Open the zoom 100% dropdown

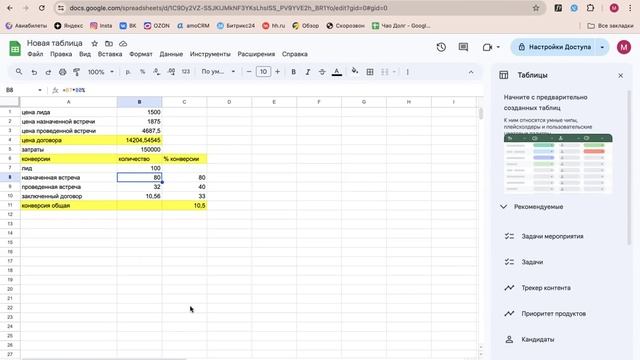tap(101, 72)
